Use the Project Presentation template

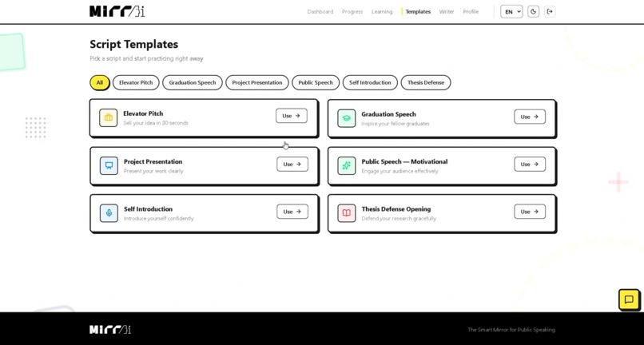pos(292,164)
